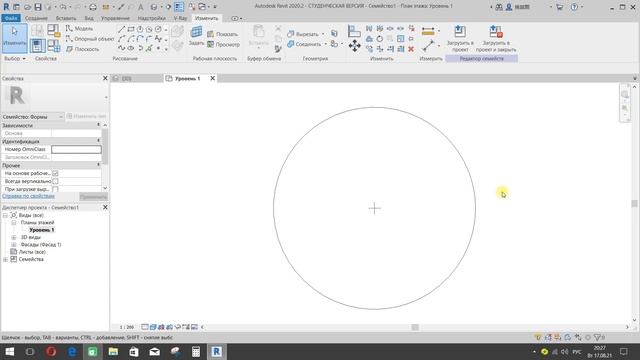Toggle Всегда вертикально checkbox
Image resolution: width=640 pixels, height=360 pixels.
tap(55, 181)
